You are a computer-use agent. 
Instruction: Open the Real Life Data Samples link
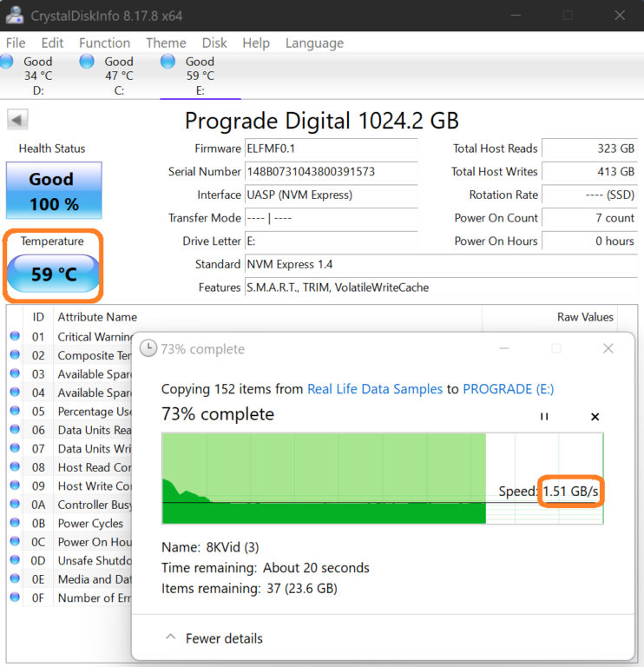pyautogui.click(x=375, y=389)
